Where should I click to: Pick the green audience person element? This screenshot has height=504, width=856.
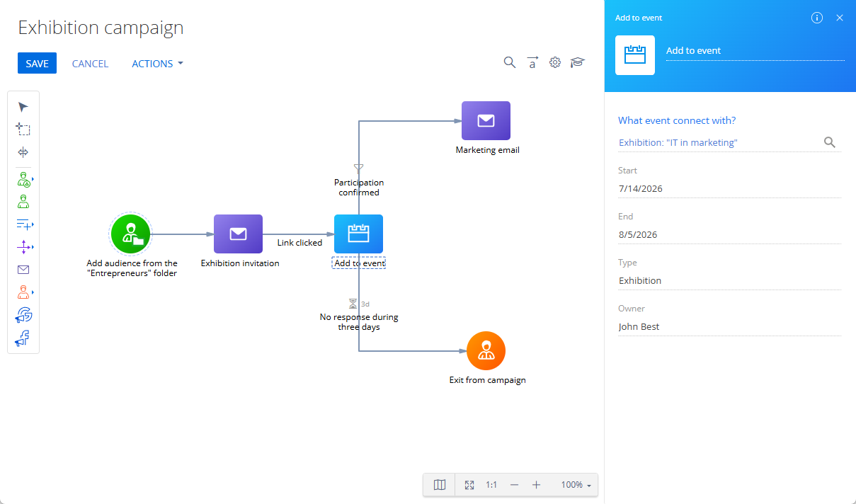23,201
